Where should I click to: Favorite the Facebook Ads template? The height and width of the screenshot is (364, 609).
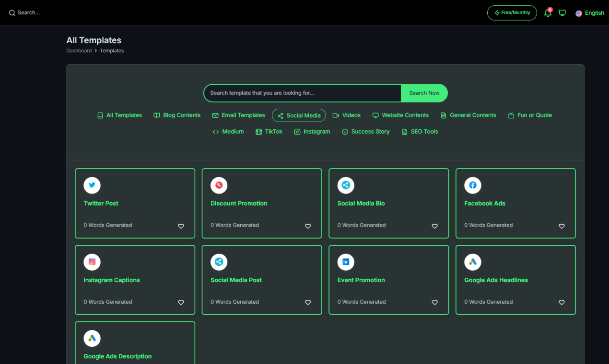click(x=562, y=226)
